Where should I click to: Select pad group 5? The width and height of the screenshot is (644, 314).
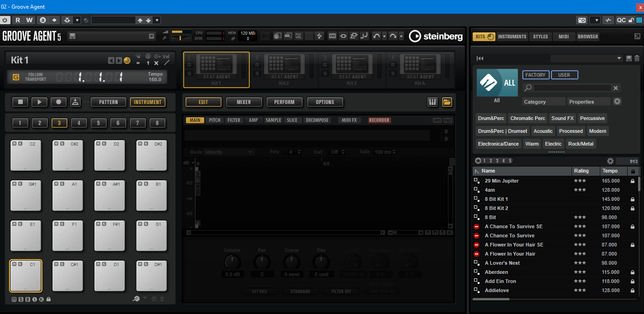[x=98, y=123]
